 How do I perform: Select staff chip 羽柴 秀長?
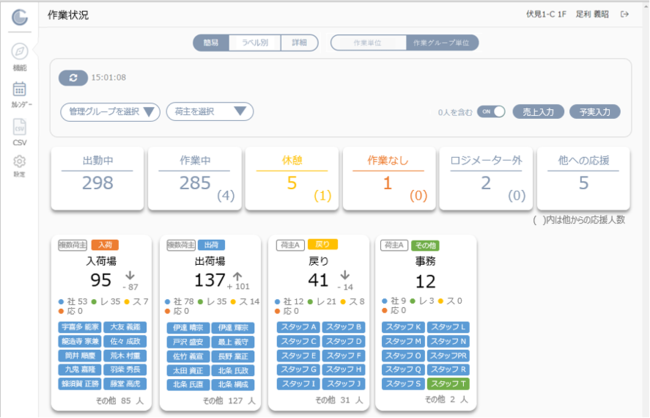[x=125, y=369]
